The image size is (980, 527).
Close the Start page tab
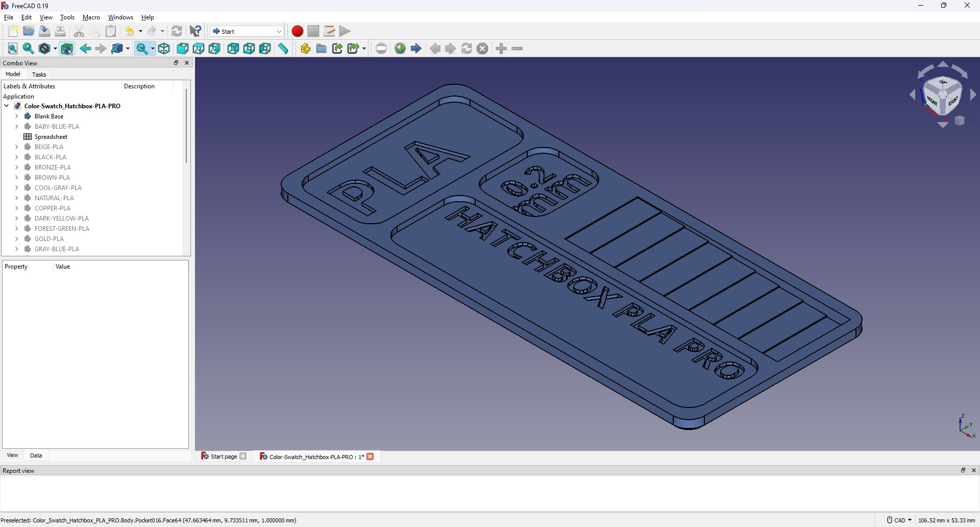(x=244, y=457)
